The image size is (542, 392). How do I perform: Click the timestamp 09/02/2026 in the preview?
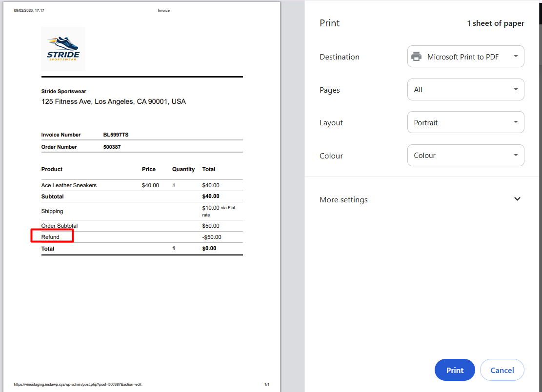(x=28, y=10)
